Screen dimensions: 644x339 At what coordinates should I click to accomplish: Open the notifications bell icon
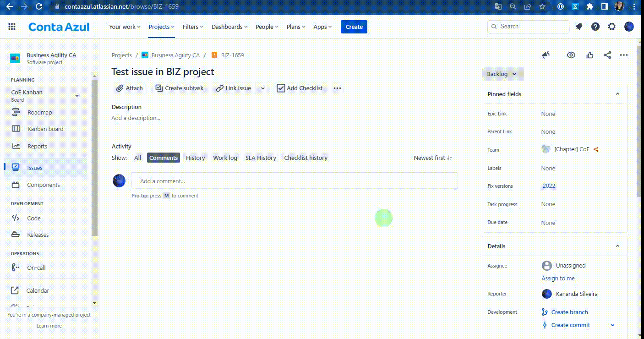click(579, 27)
